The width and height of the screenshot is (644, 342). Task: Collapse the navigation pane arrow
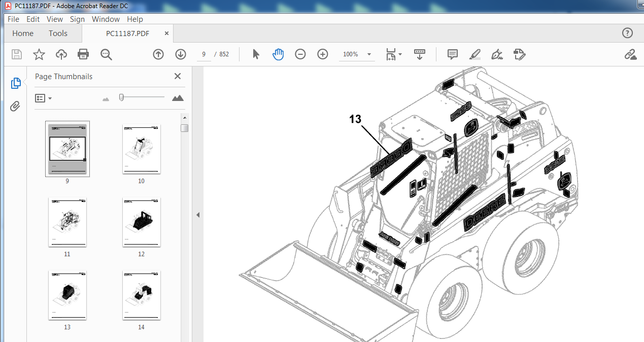click(x=198, y=215)
